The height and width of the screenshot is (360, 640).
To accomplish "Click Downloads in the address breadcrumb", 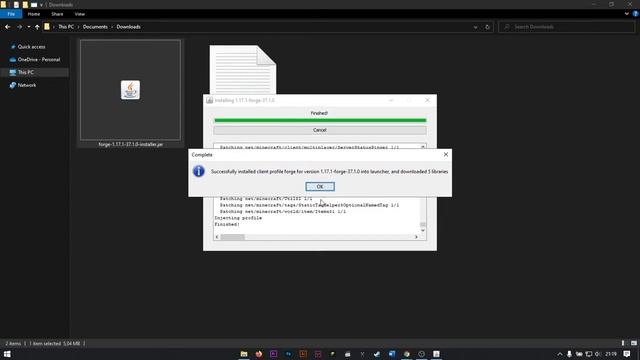I will point(129,27).
